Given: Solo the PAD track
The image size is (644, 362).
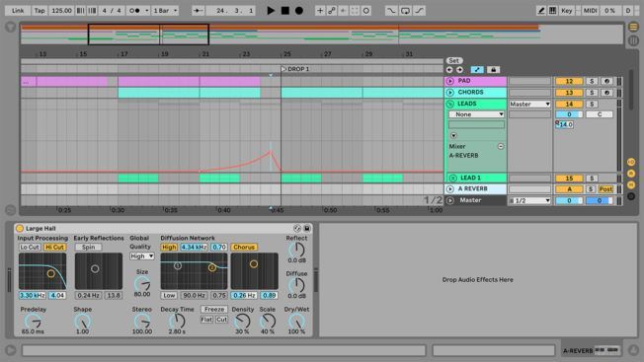Looking at the screenshot, I should click(x=592, y=81).
